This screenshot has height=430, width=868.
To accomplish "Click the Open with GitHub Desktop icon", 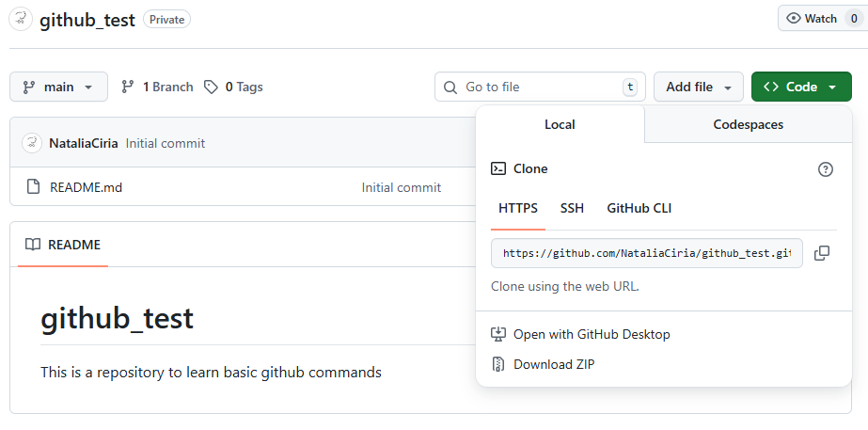I will pyautogui.click(x=499, y=334).
